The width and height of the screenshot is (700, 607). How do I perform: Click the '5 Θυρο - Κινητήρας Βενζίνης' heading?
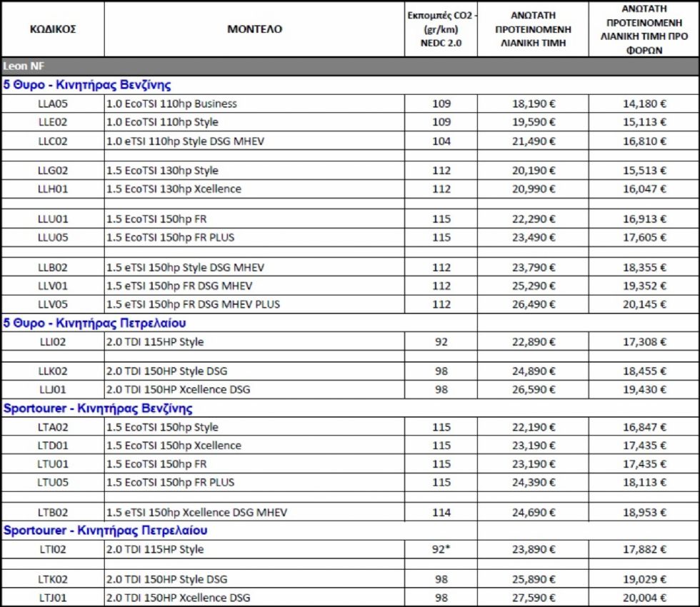[x=87, y=85]
